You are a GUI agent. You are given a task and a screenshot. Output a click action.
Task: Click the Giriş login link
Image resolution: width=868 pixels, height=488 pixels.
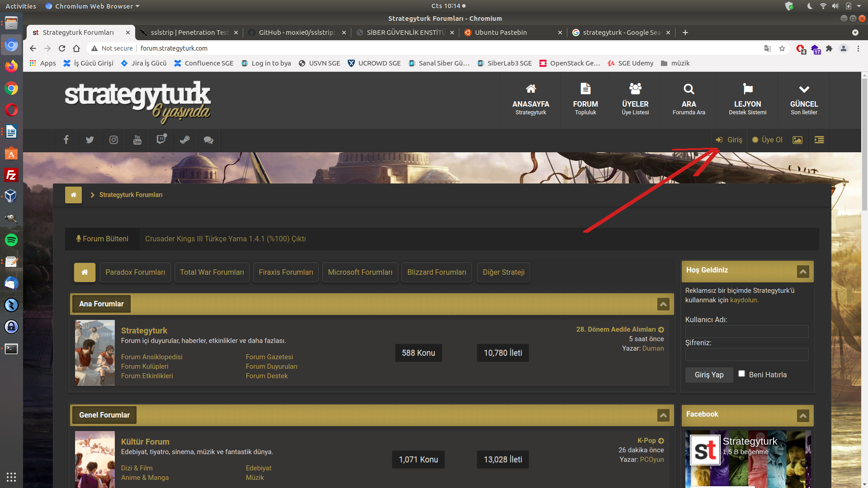tap(729, 140)
